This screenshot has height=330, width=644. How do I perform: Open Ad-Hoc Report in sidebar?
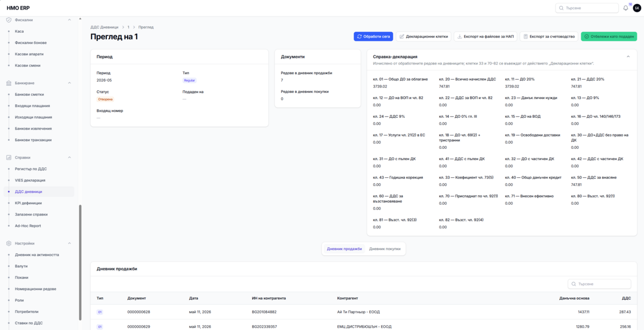pyautogui.click(x=39, y=226)
